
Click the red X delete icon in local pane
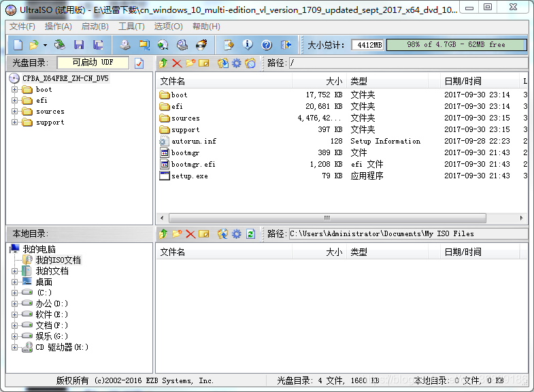pyautogui.click(x=190, y=234)
